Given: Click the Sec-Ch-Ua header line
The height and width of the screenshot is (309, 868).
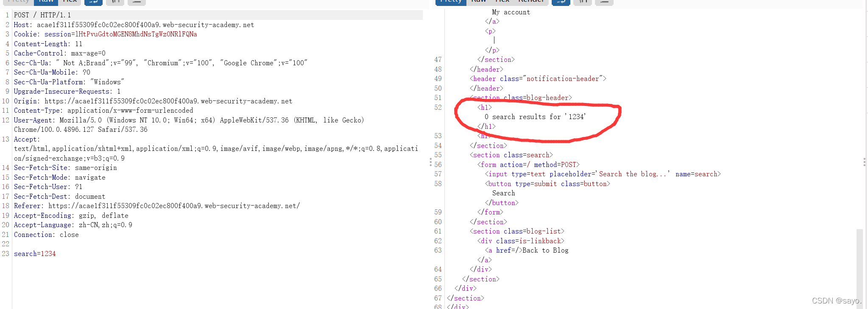Looking at the screenshot, I should (161, 63).
